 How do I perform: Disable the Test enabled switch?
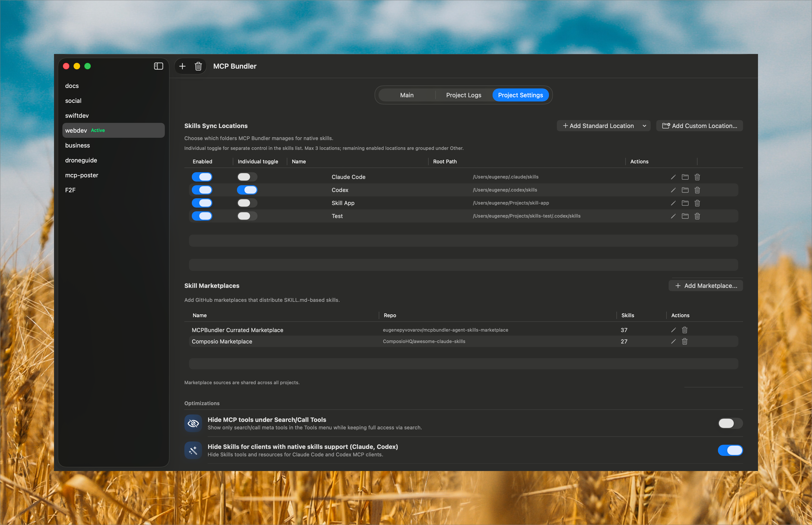pyautogui.click(x=202, y=216)
